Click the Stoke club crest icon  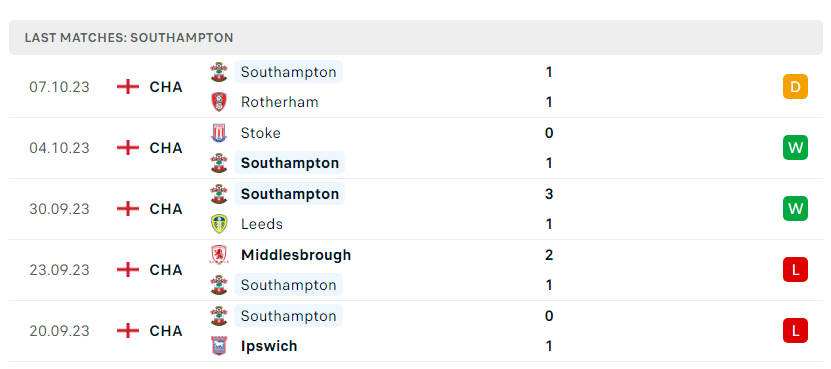pos(219,133)
